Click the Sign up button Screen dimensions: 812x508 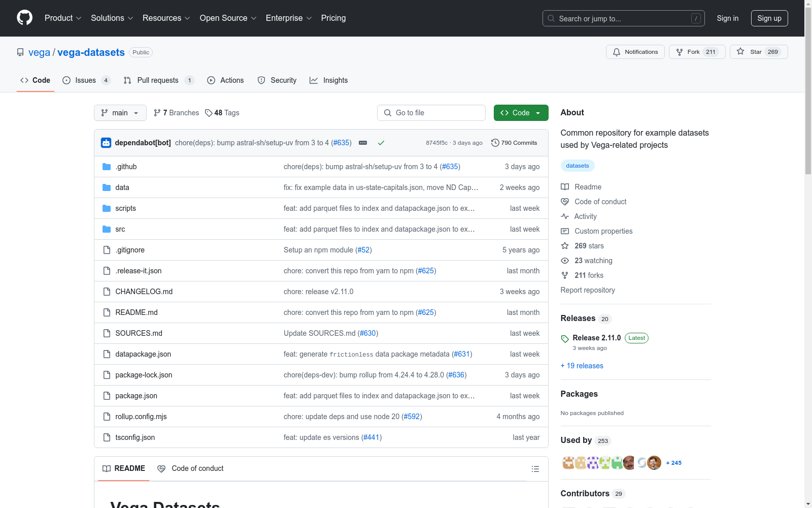coord(769,18)
